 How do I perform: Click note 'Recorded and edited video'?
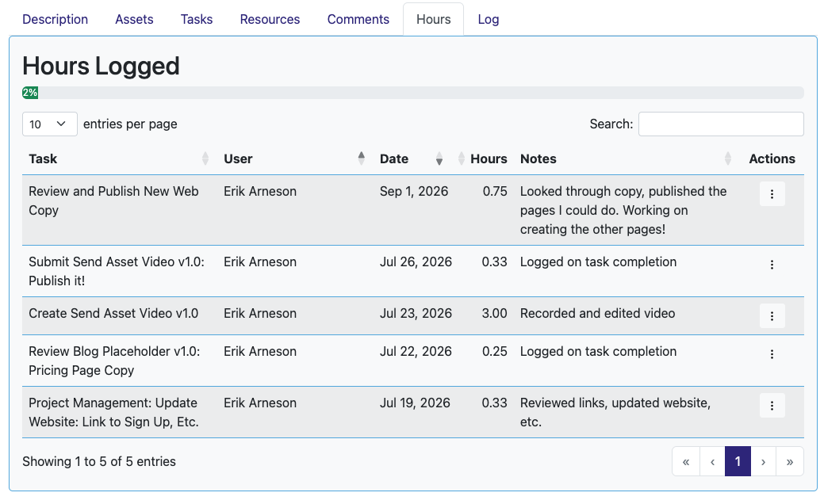tap(597, 314)
